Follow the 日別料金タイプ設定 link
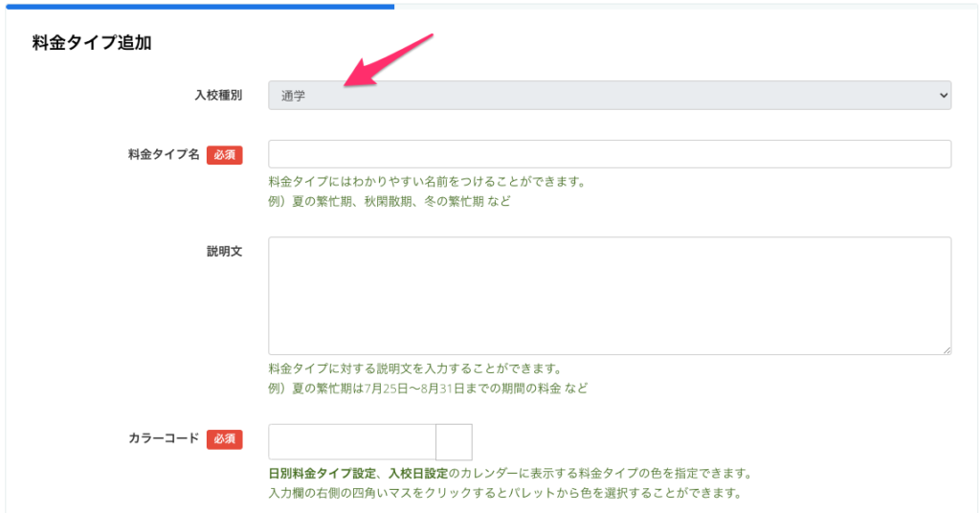Screen dimensions: 980x513 323,474
